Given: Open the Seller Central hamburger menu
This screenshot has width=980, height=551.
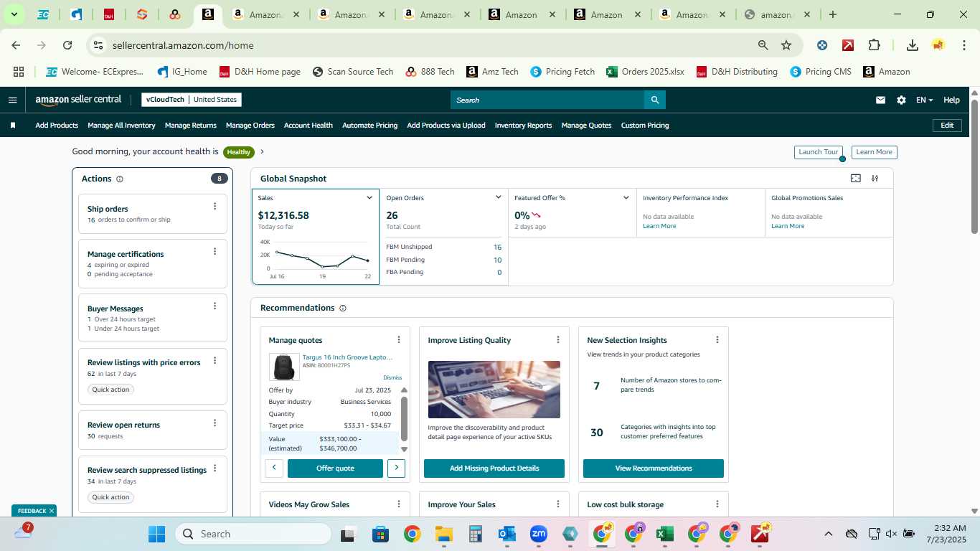Looking at the screenshot, I should tap(12, 100).
